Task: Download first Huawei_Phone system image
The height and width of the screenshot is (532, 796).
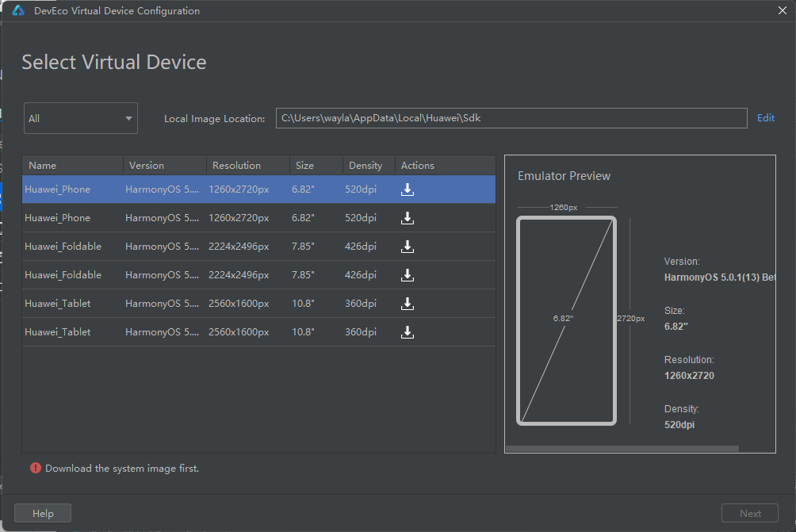Action: coord(408,189)
